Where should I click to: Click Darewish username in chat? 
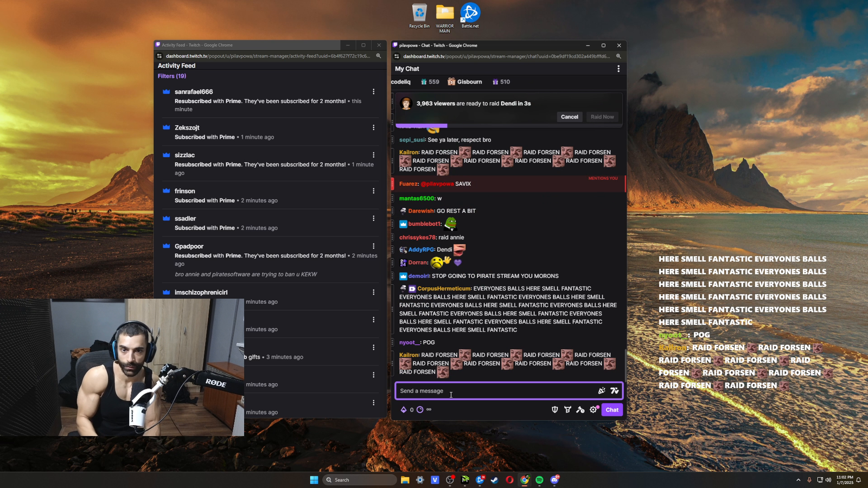[421, 211]
